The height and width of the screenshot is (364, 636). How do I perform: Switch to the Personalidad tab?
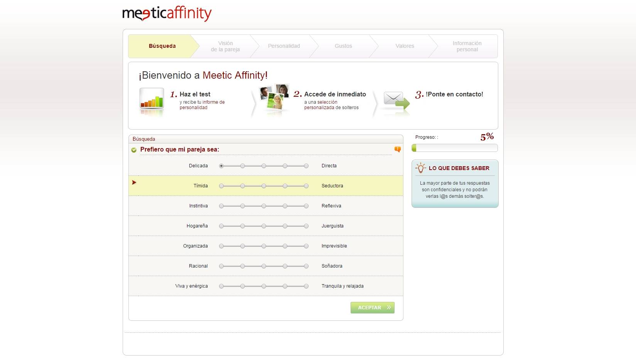[x=284, y=46]
